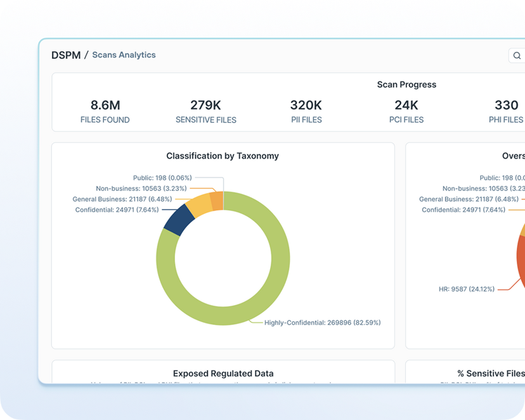Click the SENSITIVE FILES label
This screenshot has width=525, height=420.
click(x=206, y=120)
